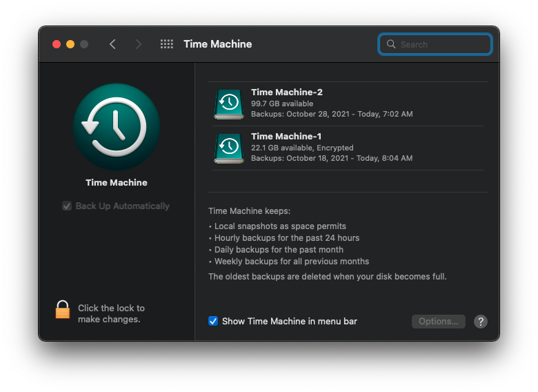538x392 pixels.
Task: Click 'Local snapshots as space permits'
Action: [280, 226]
